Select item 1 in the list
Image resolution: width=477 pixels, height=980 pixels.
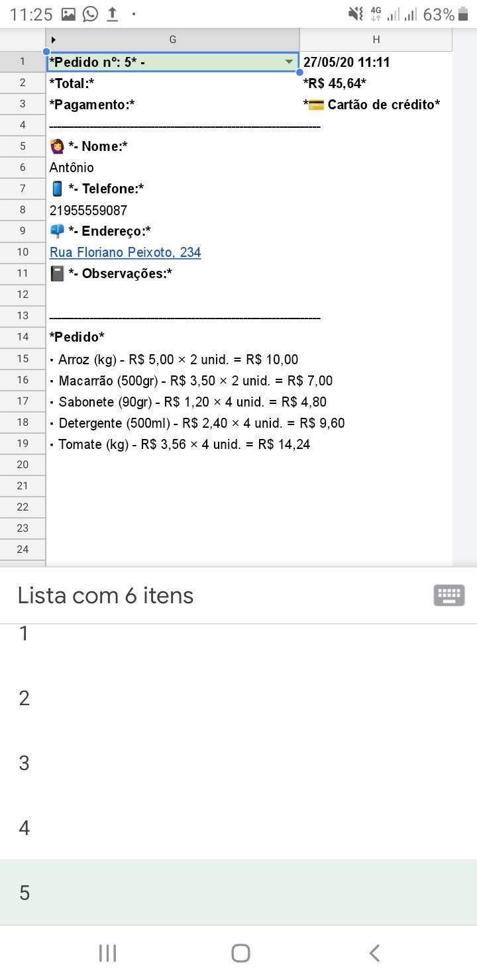click(238, 634)
